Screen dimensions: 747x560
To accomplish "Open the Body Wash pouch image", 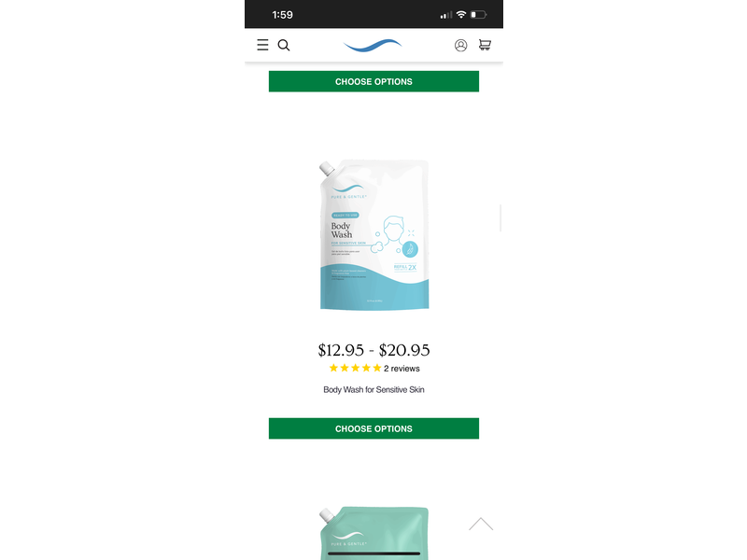I will tap(374, 235).
